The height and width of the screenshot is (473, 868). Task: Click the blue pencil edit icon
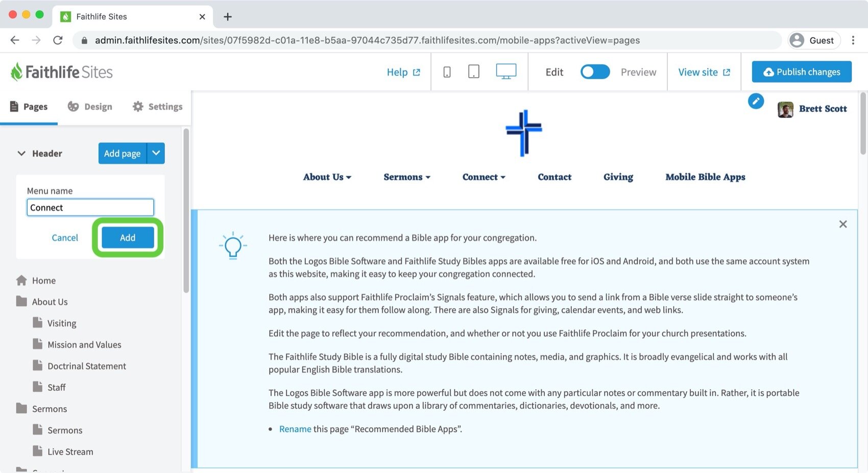tap(756, 101)
